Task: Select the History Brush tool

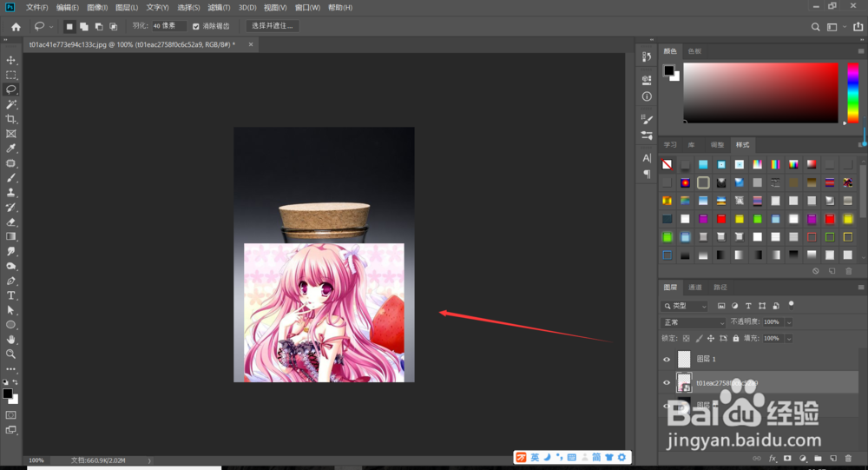Action: click(10, 207)
